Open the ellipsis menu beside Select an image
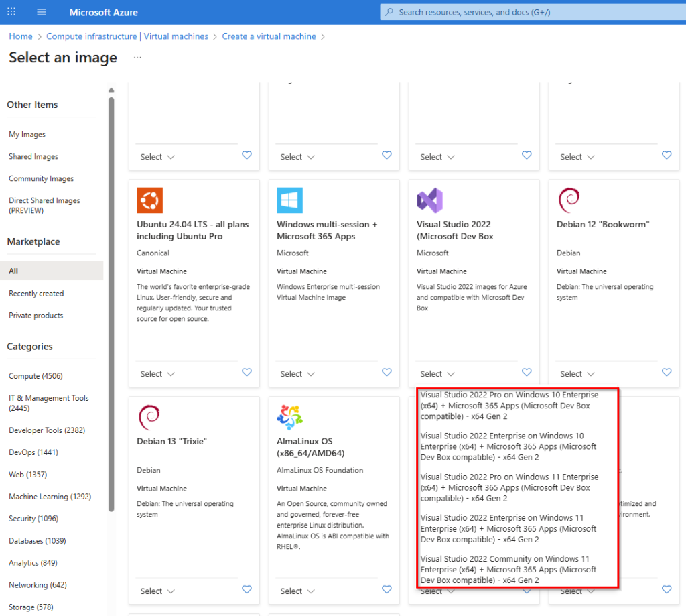Image resolution: width=686 pixels, height=616 pixels. 137,58
